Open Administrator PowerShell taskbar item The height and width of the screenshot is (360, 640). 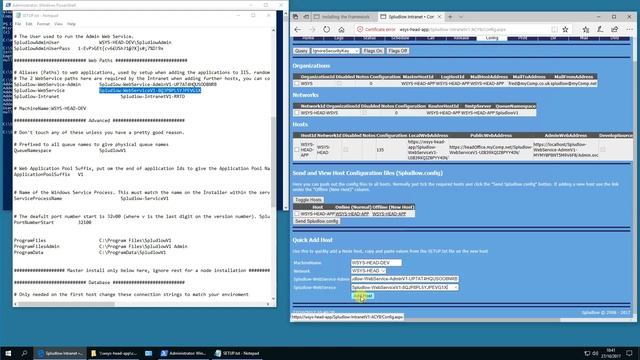[x=184, y=353]
